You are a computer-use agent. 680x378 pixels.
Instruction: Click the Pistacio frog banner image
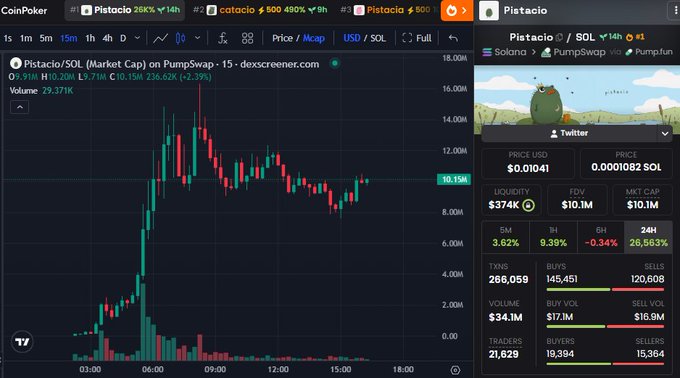(x=577, y=96)
